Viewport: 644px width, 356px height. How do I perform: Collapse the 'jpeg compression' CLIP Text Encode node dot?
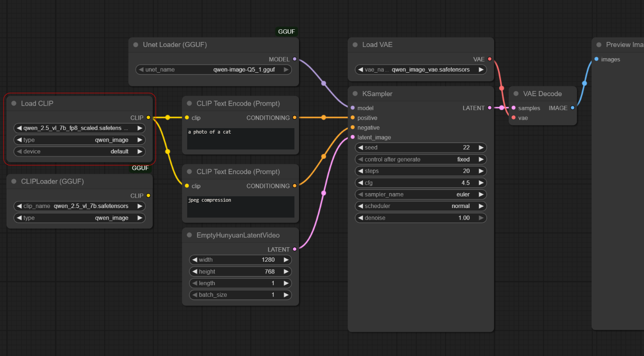pos(189,171)
